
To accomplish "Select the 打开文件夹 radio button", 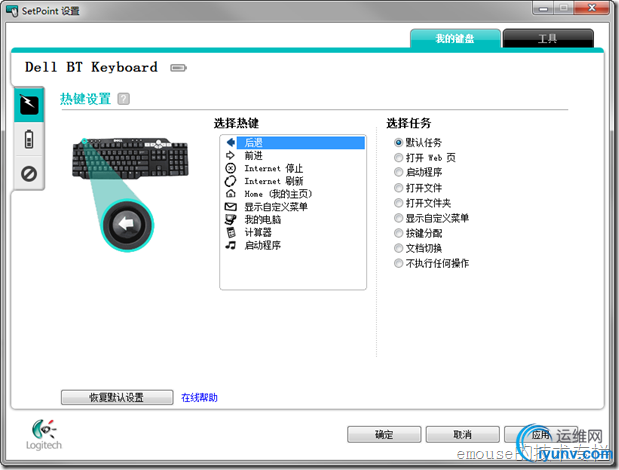I will [x=398, y=203].
